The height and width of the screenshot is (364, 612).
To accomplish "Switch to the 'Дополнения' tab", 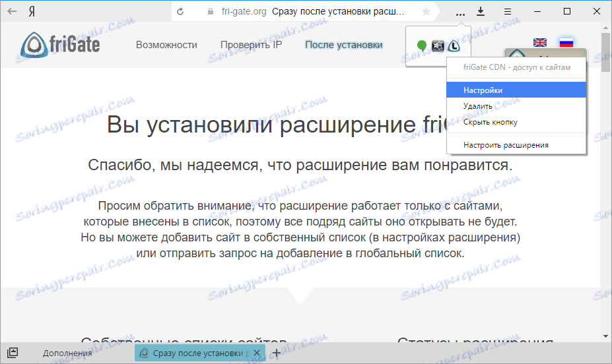I will click(x=67, y=353).
